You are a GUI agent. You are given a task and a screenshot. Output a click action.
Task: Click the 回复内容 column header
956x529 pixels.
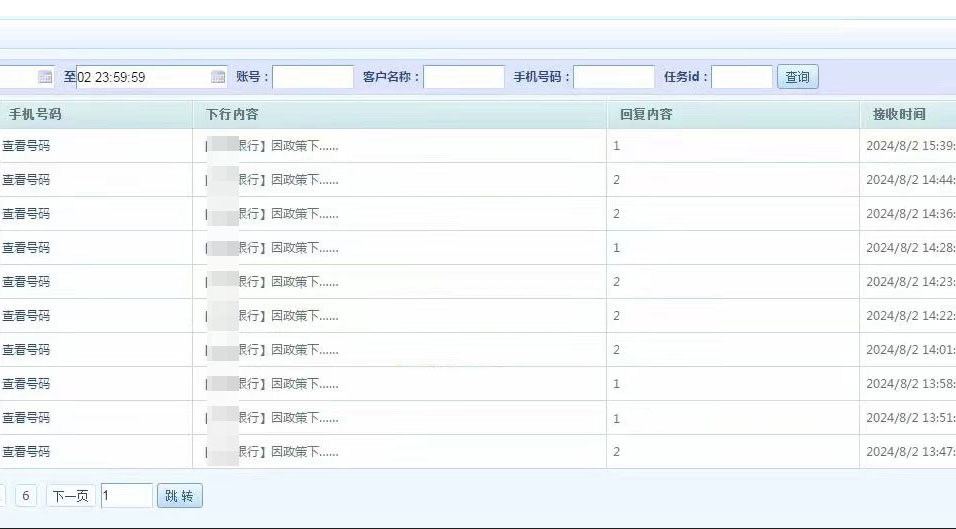(646, 114)
